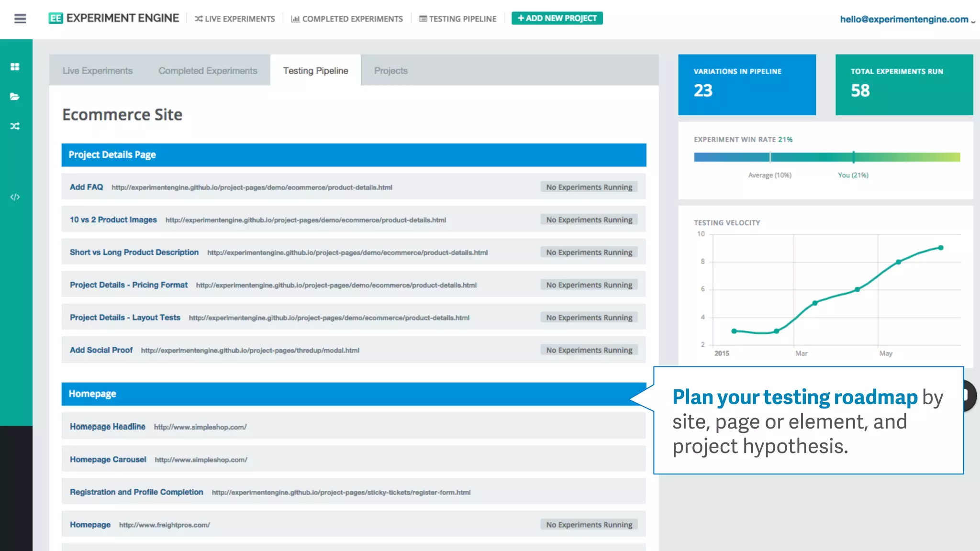Image resolution: width=980 pixels, height=551 pixels.
Task: Open Project Details - Layout Tests
Action: pos(125,317)
